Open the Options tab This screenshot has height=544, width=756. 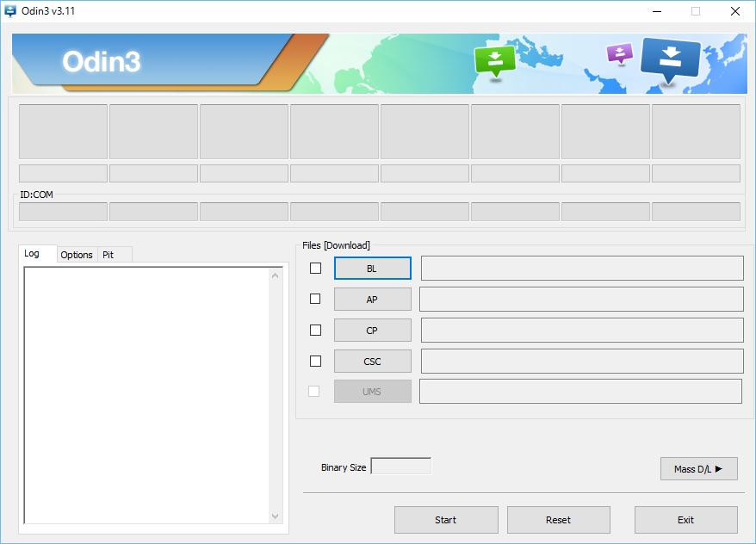(x=77, y=255)
